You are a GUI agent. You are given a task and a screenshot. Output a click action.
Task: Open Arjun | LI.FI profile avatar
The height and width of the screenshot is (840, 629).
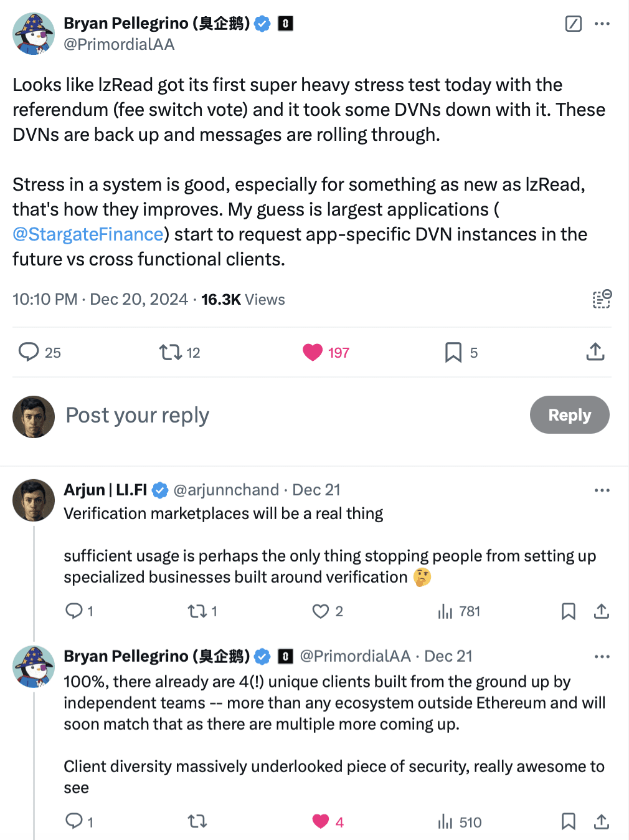34,500
